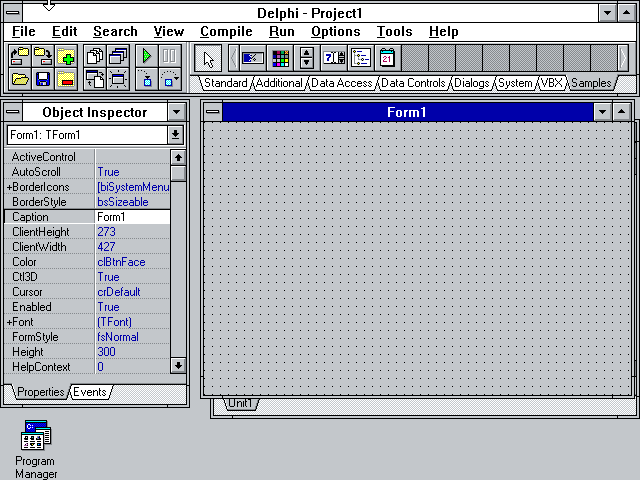This screenshot has width=640, height=480.
Task: Switch to the Data Access palette tab
Action: (x=341, y=83)
